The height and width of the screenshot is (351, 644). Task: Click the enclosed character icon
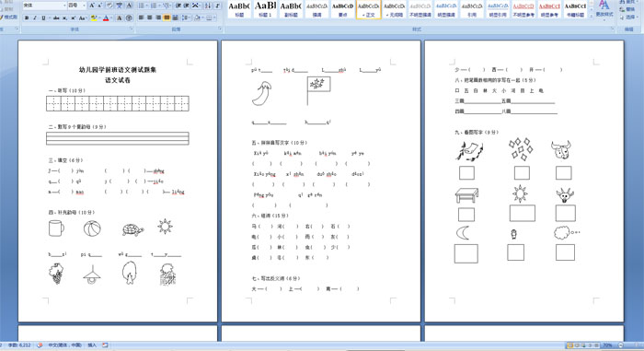[x=129, y=18]
